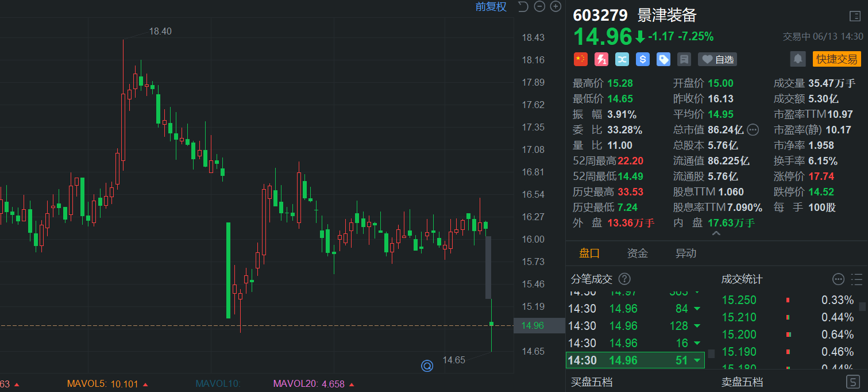This screenshot has height=392, width=868.
Task: Click the blue price tag icon
Action: (663, 59)
